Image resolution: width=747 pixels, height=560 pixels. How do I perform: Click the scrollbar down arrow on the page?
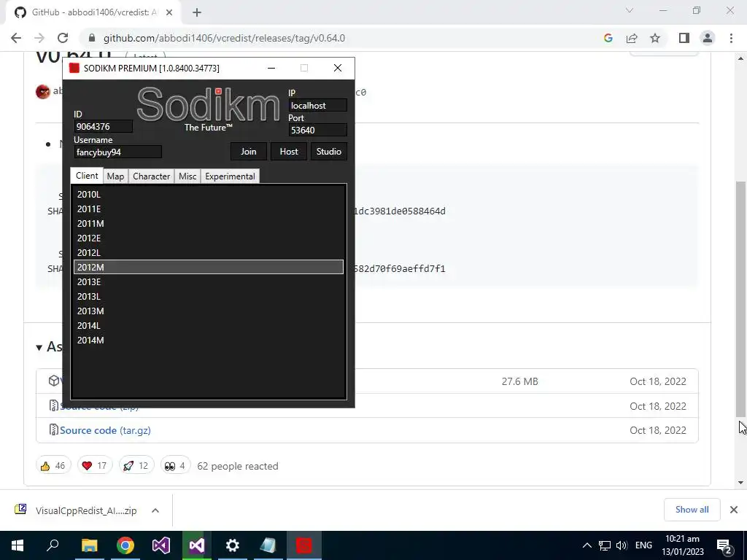[741, 483]
